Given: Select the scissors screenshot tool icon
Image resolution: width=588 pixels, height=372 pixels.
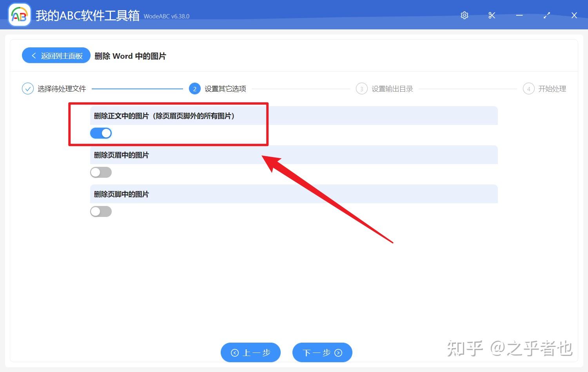Looking at the screenshot, I should [x=492, y=15].
